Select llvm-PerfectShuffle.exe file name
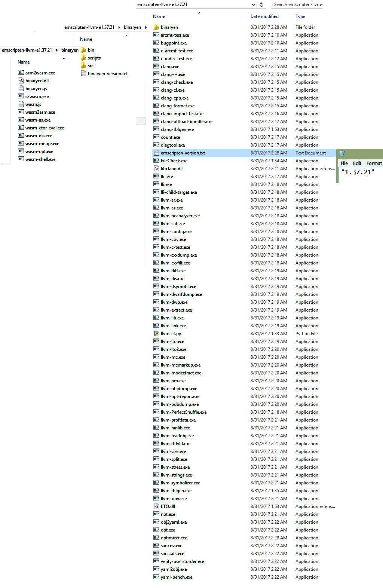Viewport: 383px width, 588px height. coord(184,412)
